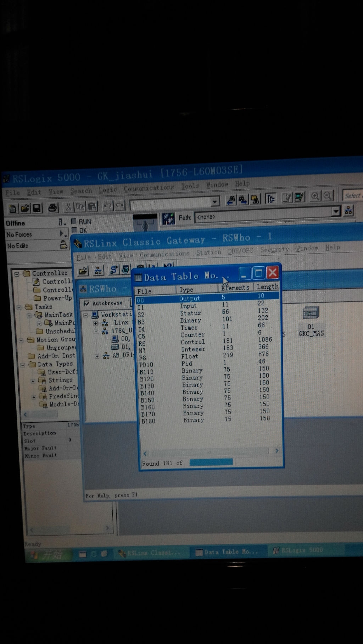Click the Open icon in RSLinx toolbar
The height and width of the screenshot is (644, 363).
pyautogui.click(x=83, y=271)
